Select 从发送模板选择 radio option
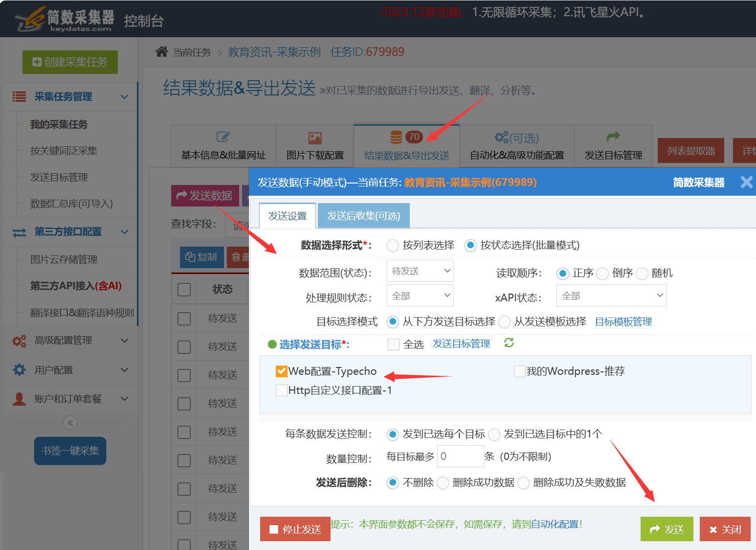756x550 pixels. pyautogui.click(x=505, y=321)
